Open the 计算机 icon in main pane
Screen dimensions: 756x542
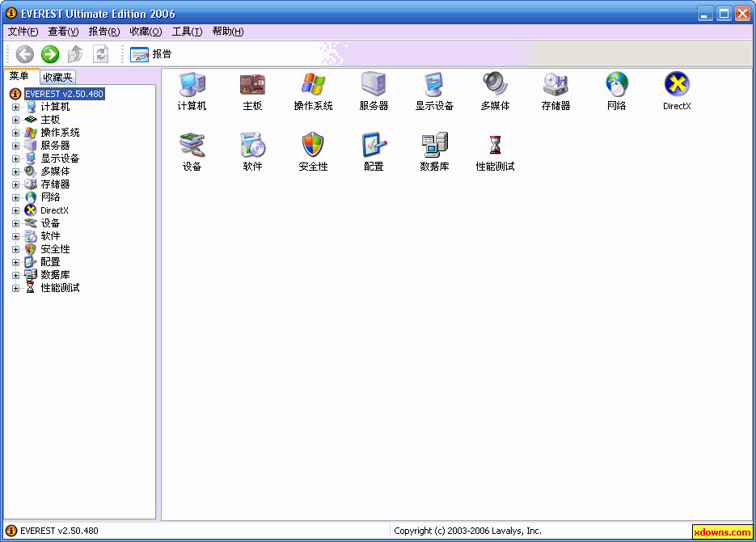[x=192, y=91]
